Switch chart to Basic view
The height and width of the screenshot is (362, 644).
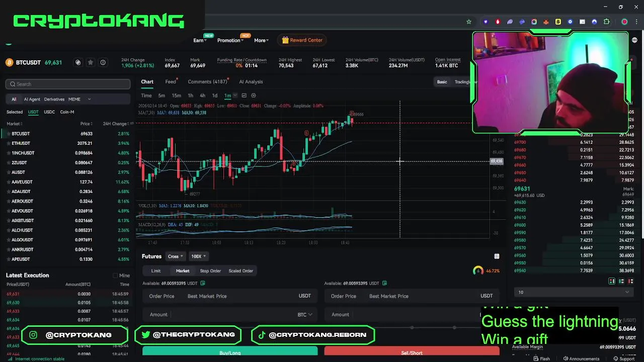tap(442, 82)
